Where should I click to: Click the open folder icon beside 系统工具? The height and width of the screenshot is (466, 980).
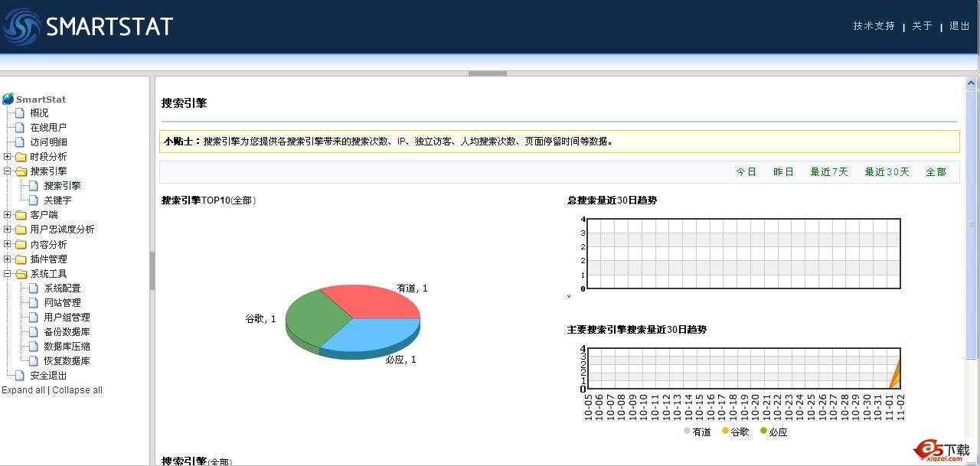(21, 274)
